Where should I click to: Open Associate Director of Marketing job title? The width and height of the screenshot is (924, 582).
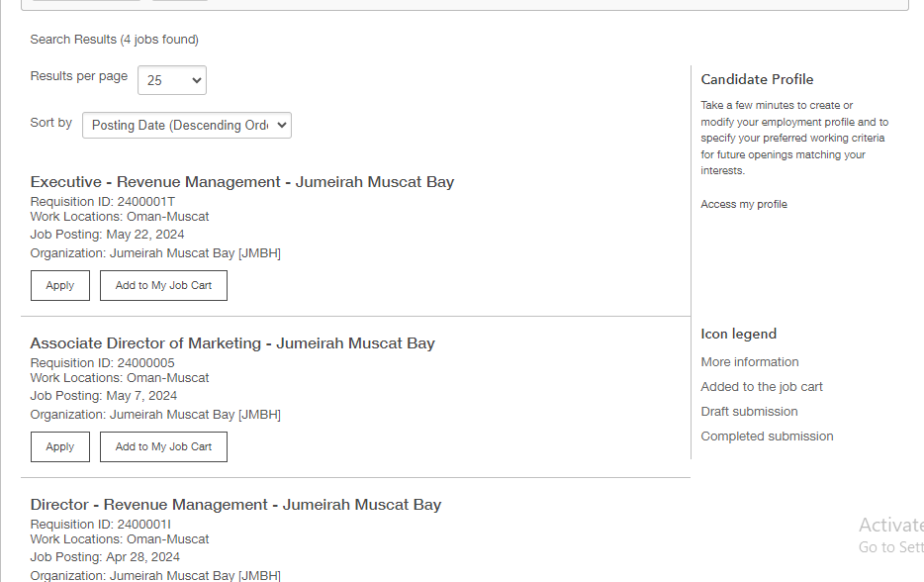pos(232,343)
